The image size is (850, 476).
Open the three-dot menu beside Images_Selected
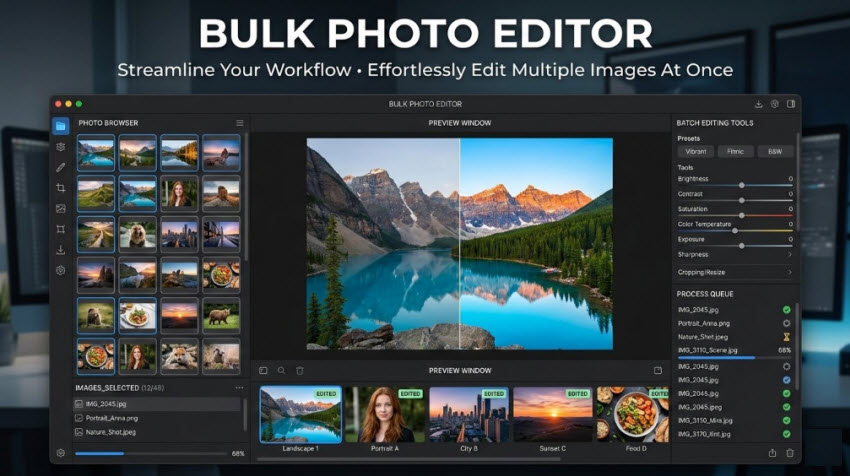click(240, 388)
